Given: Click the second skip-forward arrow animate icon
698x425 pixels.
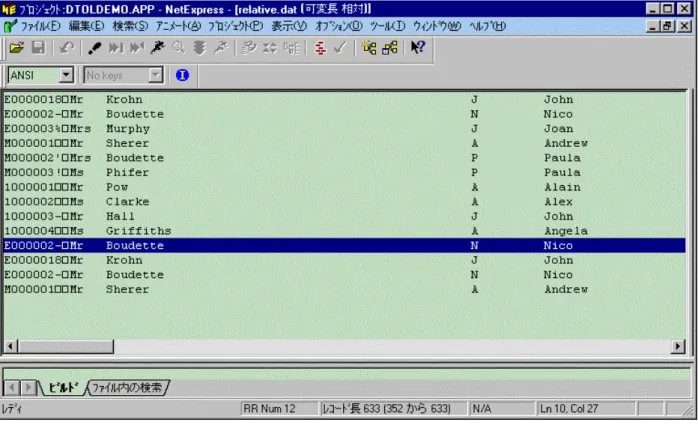Looking at the screenshot, I should coord(137,48).
